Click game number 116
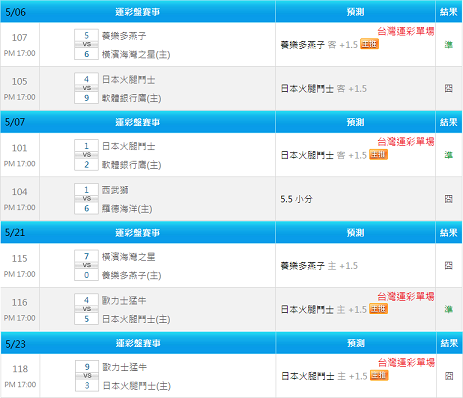Viewport: 463px width, 398px height. pos(20,302)
